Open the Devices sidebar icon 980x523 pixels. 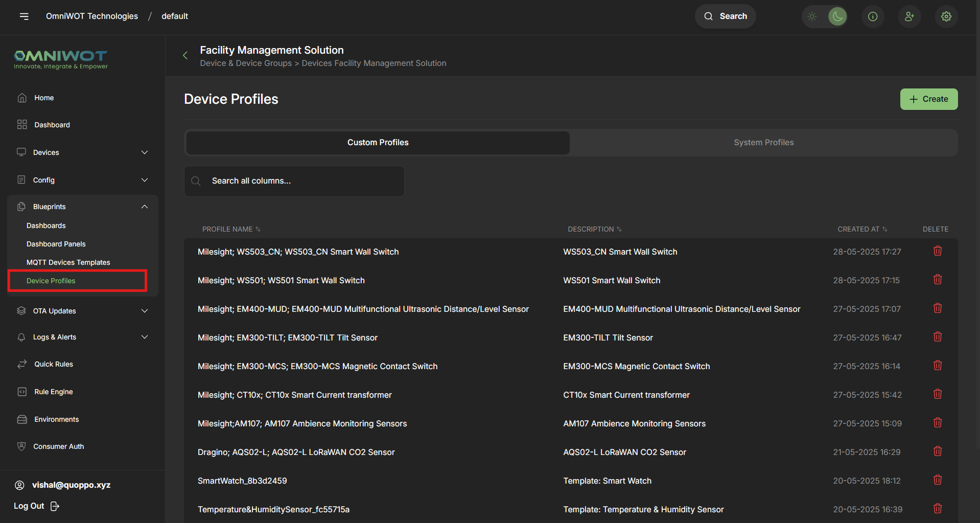[x=21, y=152]
